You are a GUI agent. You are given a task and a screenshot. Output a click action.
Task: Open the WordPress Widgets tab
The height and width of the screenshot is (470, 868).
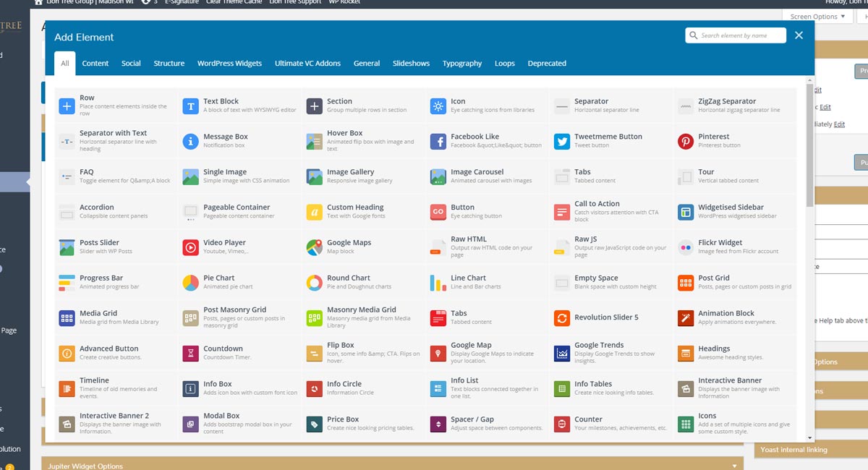coord(229,64)
